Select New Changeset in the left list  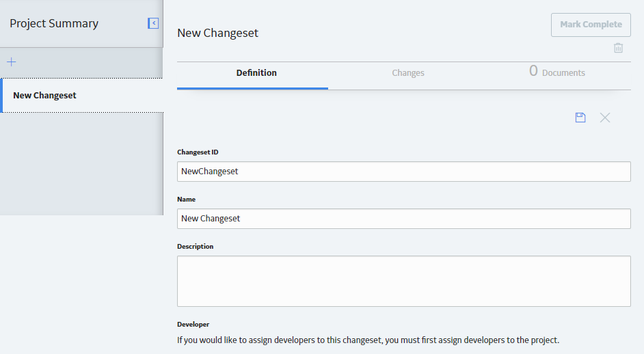point(82,95)
